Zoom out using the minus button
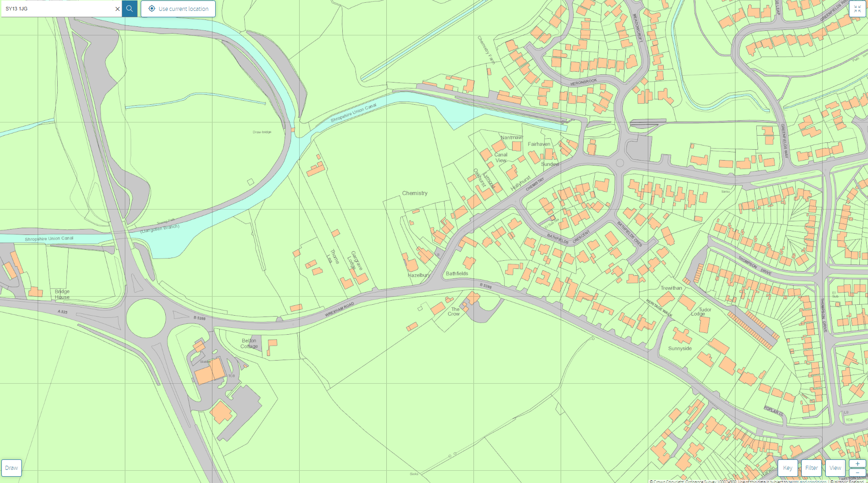Image resolution: width=868 pixels, height=483 pixels. (x=857, y=473)
